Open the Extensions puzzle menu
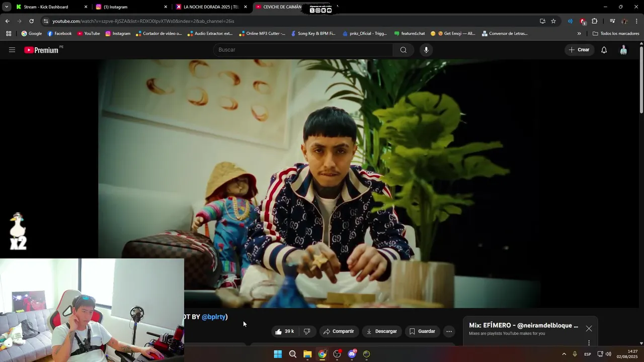Screen dimensions: 644x362 coord(595,21)
